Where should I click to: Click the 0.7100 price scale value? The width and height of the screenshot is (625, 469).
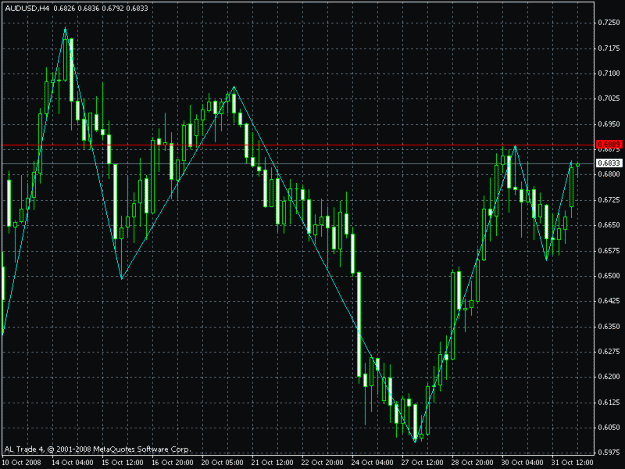[609, 73]
